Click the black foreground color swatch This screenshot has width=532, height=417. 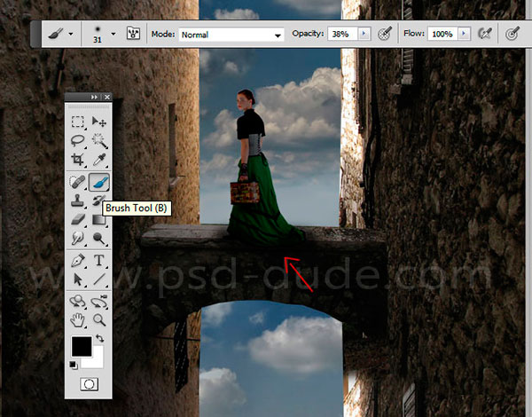pos(82,346)
